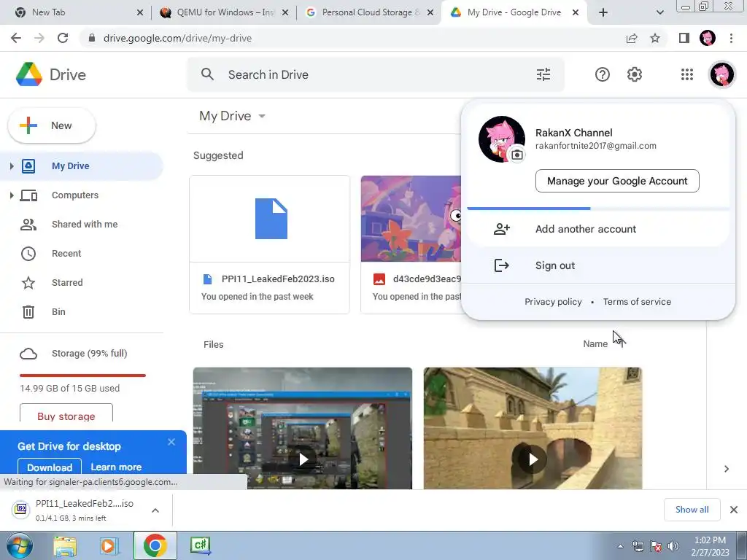The image size is (747, 560).
Task: Close the downloads bar
Action: tap(734, 510)
